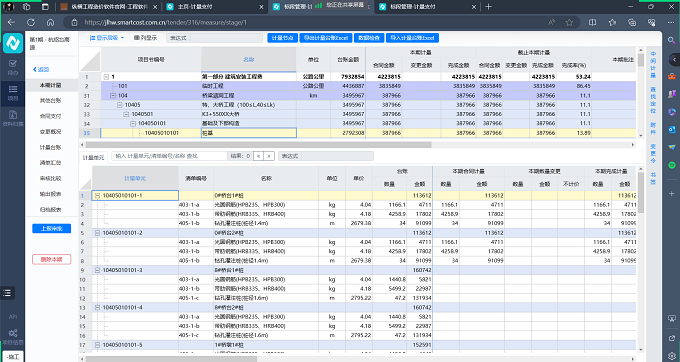Collapse measure unit 10405010101-3
The image size is (680, 362).
[x=98, y=270]
